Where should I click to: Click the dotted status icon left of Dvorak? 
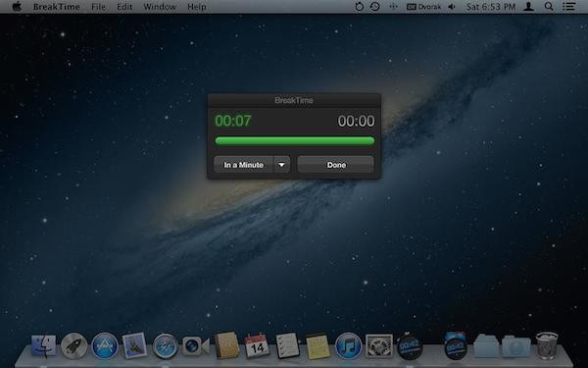(x=393, y=7)
